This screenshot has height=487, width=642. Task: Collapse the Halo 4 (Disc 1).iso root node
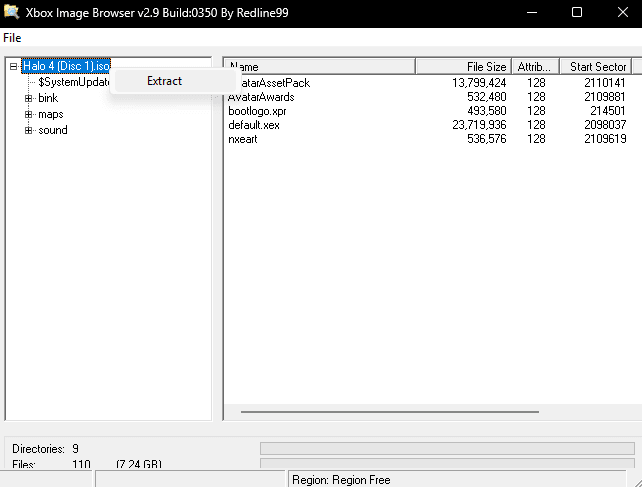coord(13,66)
